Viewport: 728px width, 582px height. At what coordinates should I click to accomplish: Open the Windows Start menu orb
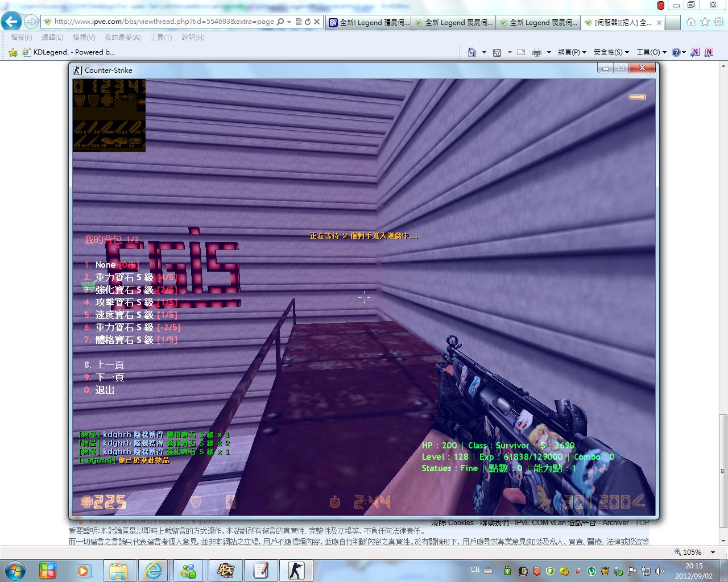[15, 569]
